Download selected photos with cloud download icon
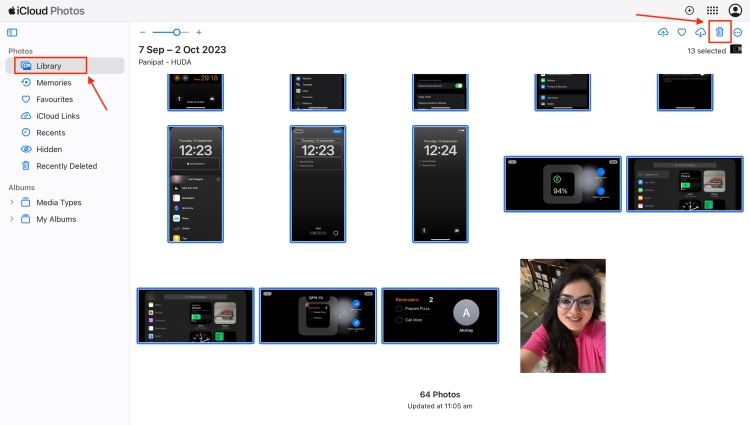Image resolution: width=750 pixels, height=425 pixels. (x=700, y=33)
